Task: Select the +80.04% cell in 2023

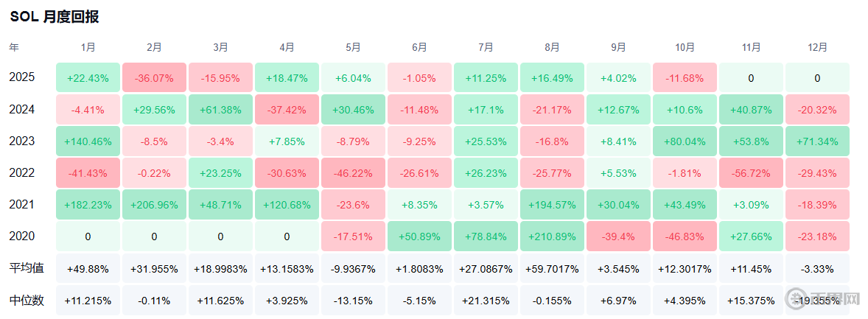Action: pos(685,141)
